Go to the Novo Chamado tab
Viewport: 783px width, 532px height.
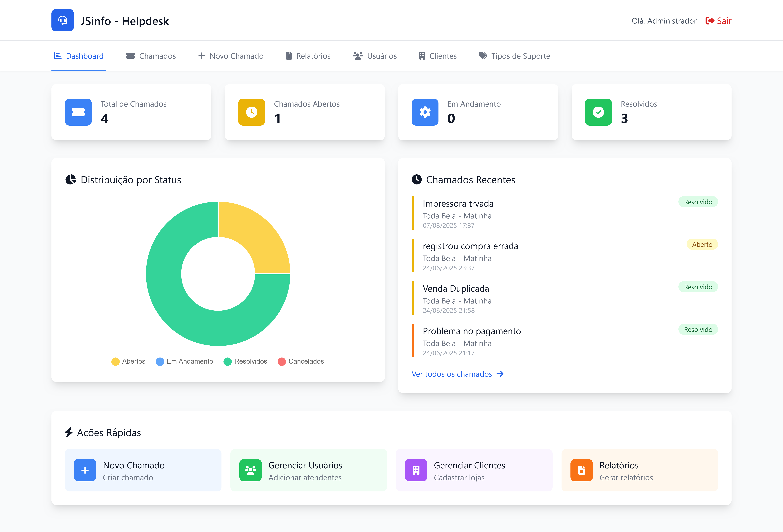(231, 56)
